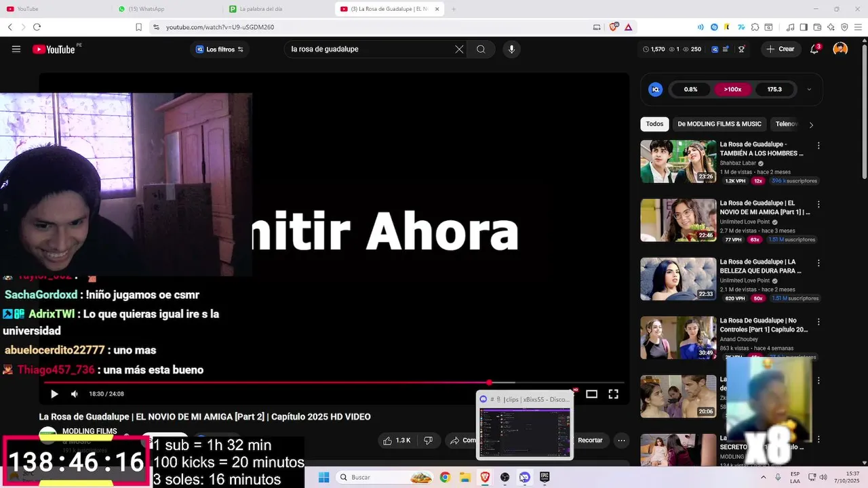Open No Controles Part 1 video title
Viewport: 868px width, 488px height.
coord(764,325)
